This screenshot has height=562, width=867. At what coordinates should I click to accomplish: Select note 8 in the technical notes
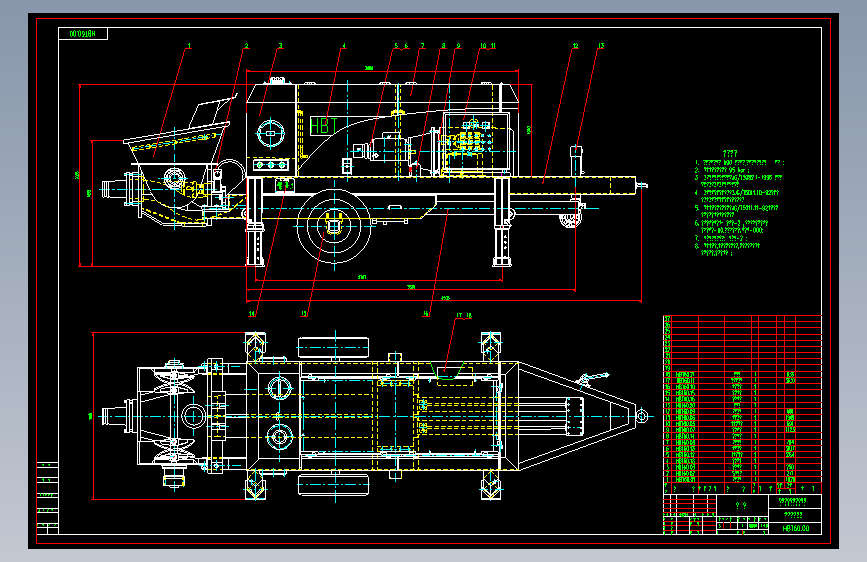729,249
